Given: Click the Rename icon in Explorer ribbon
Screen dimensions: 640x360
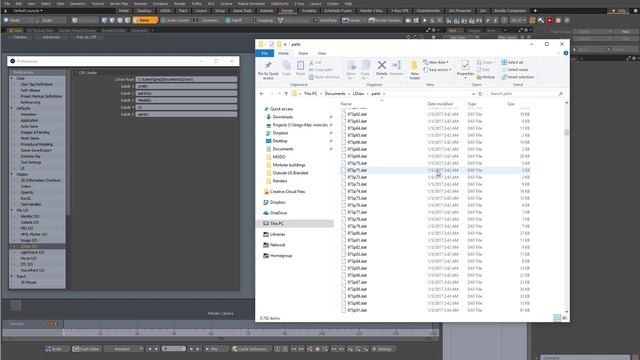Looking at the screenshot, I should click(396, 65).
